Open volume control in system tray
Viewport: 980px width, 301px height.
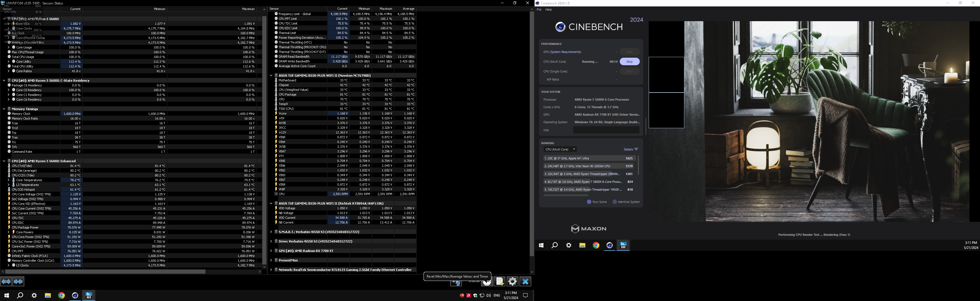(x=489, y=295)
